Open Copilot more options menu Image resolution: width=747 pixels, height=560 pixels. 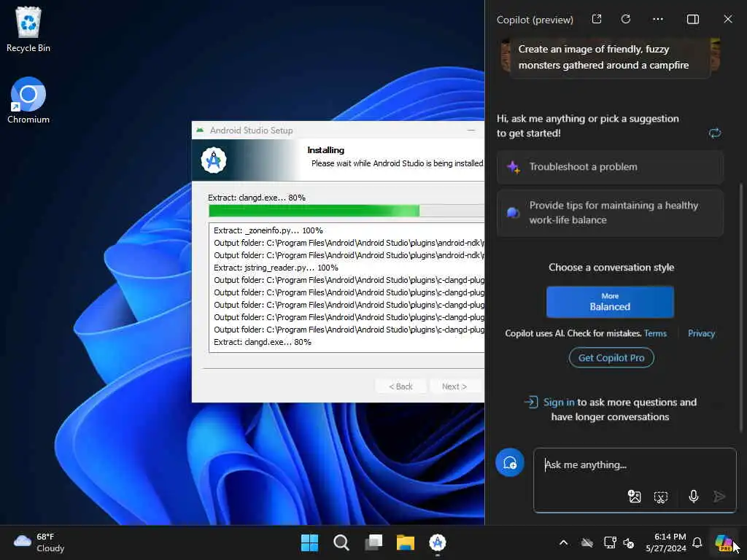[x=658, y=19]
